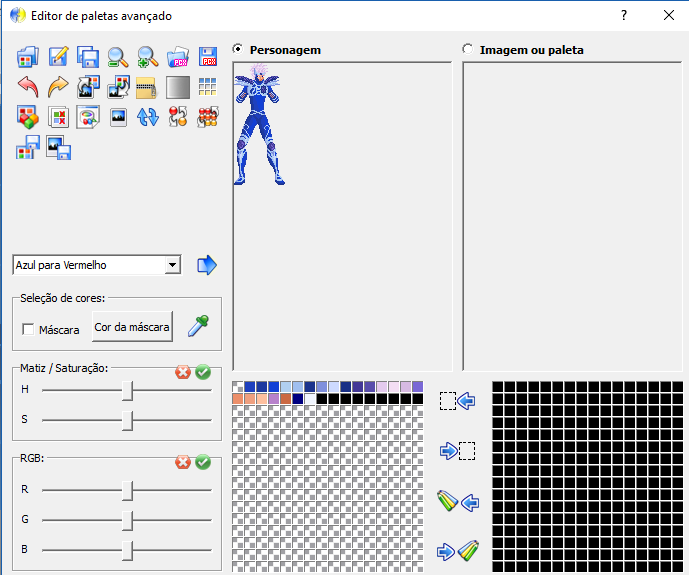This screenshot has width=689, height=575.
Task: Undo with the red curved arrow
Action: point(28,87)
